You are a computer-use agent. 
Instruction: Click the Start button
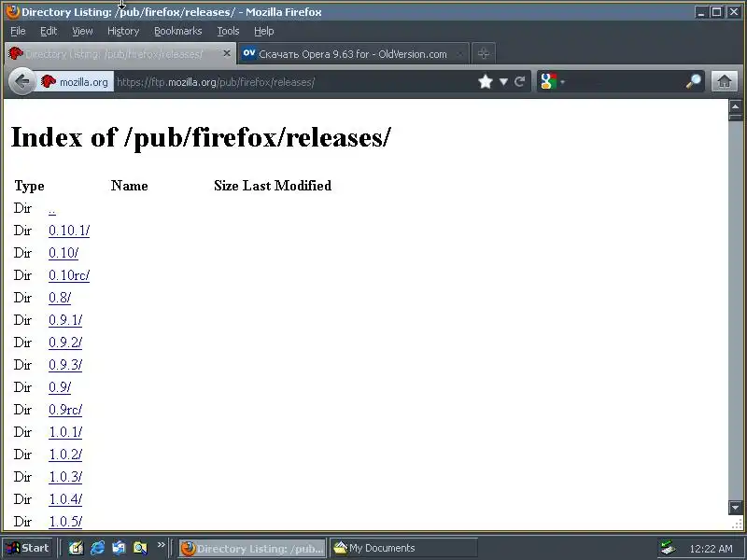tap(28, 548)
